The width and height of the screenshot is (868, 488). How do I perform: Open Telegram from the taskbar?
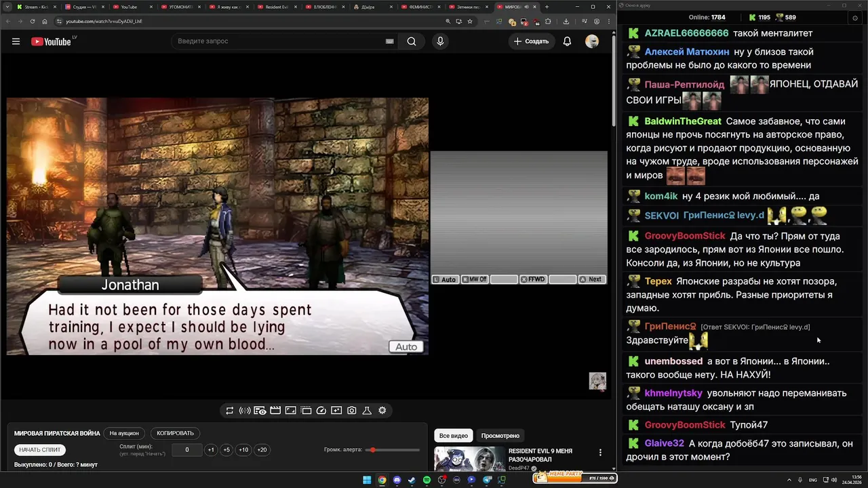(487, 480)
